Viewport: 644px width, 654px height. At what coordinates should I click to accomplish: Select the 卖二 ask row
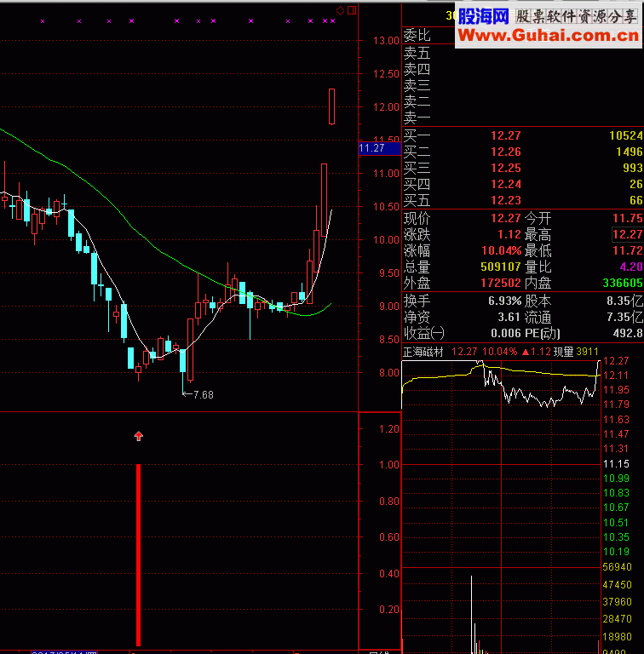click(523, 102)
